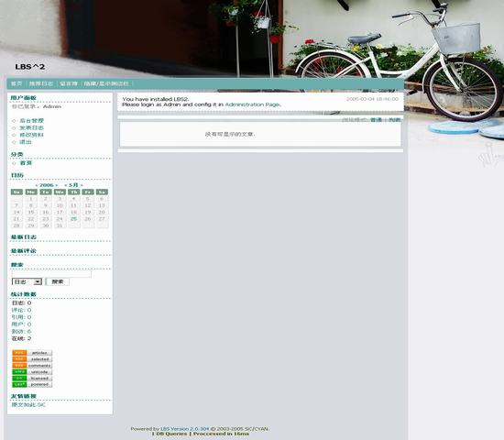
Task: Click the 日历 section heading
Action: (17, 175)
